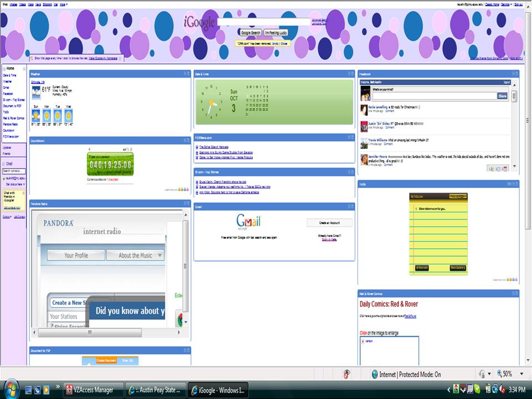Click Choose Document tab in Document to PDF
This screenshot has height=399, width=532.
(x=106, y=360)
